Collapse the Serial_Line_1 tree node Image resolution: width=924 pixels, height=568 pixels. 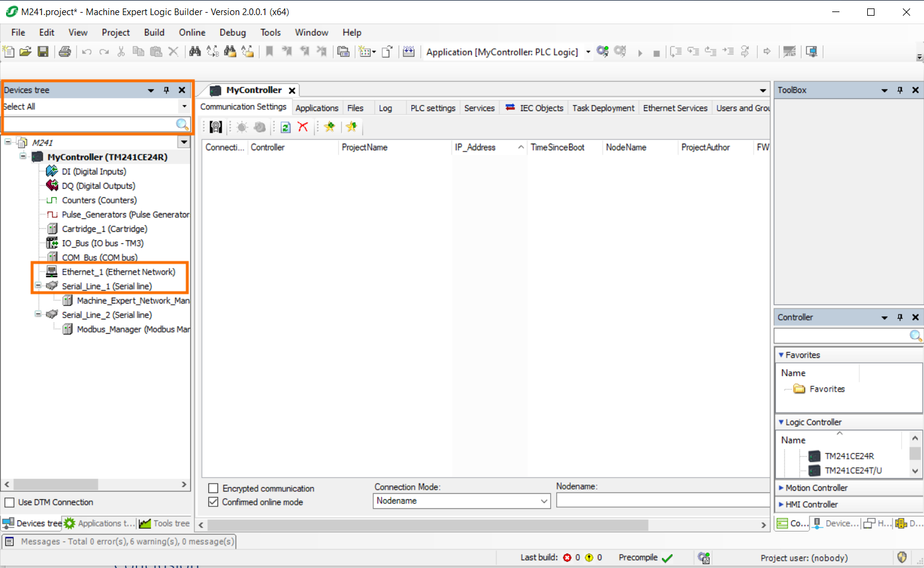pos(38,286)
